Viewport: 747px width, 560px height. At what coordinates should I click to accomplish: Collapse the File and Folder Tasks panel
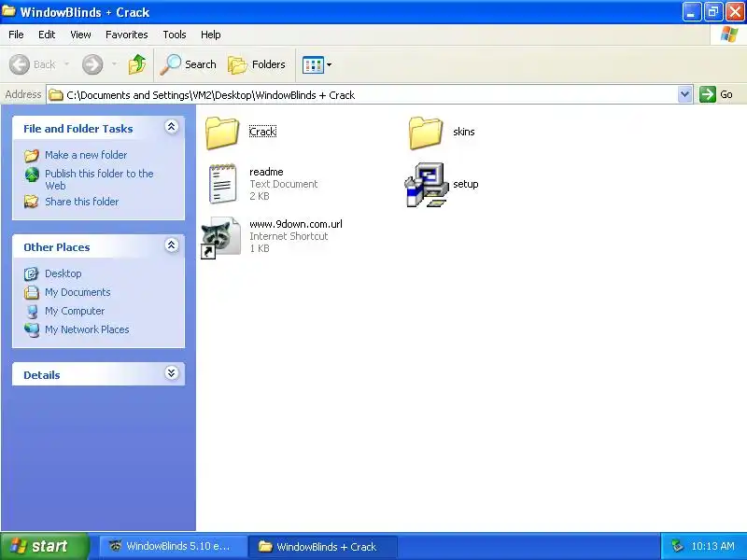[172, 127]
